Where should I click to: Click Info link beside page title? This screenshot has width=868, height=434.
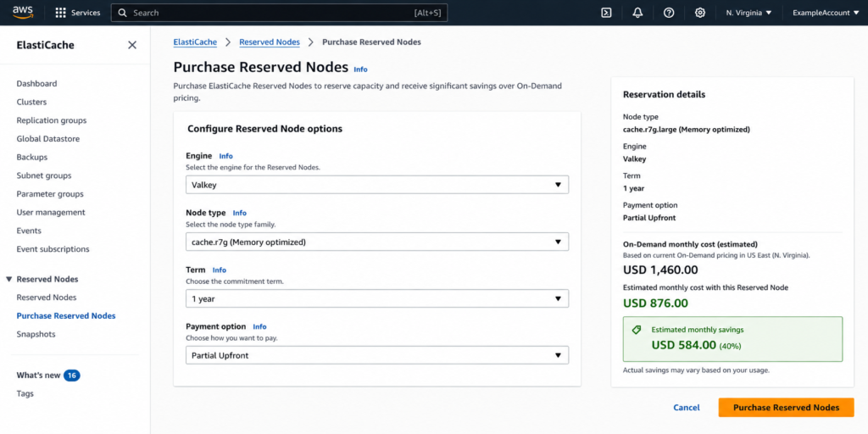[360, 70]
